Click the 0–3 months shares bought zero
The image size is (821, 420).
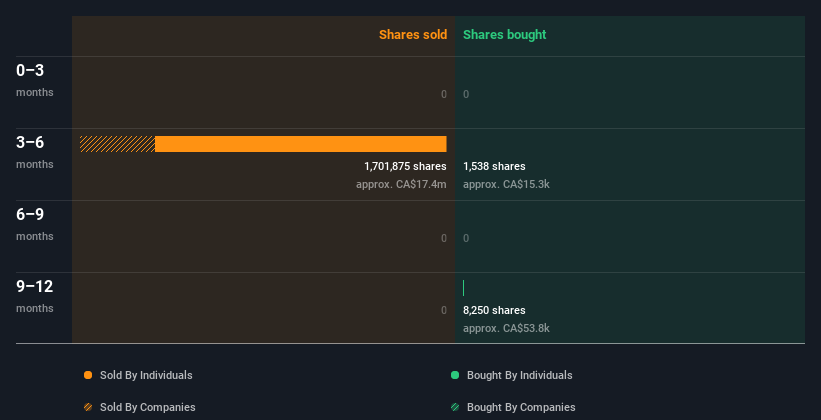[466, 94]
